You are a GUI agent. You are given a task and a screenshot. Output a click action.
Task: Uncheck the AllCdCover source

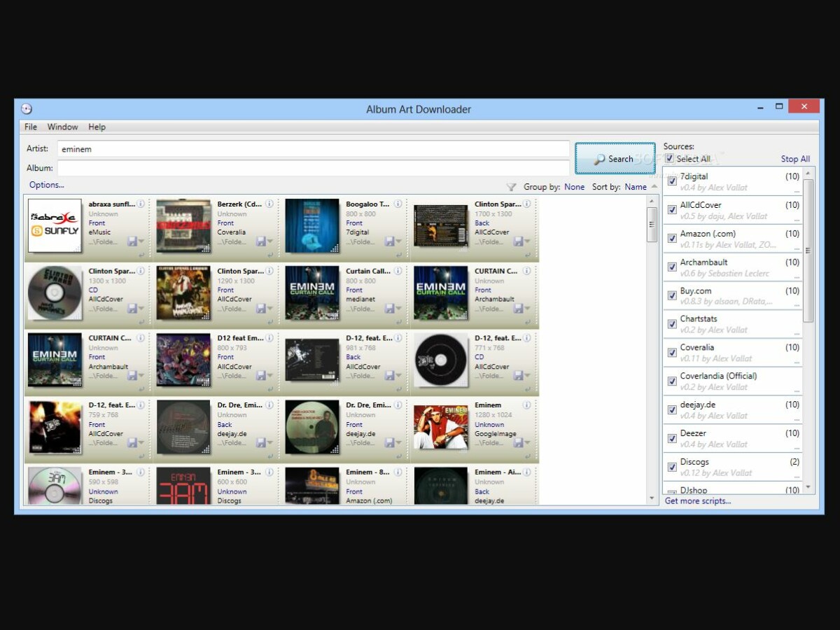672,210
